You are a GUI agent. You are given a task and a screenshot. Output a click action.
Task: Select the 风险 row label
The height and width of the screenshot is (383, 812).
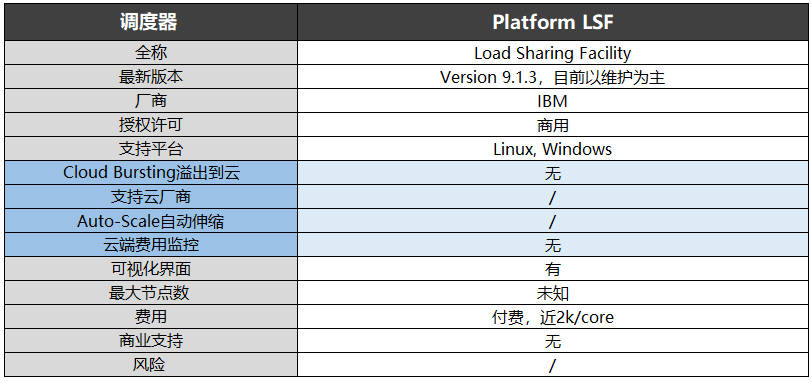(x=151, y=365)
